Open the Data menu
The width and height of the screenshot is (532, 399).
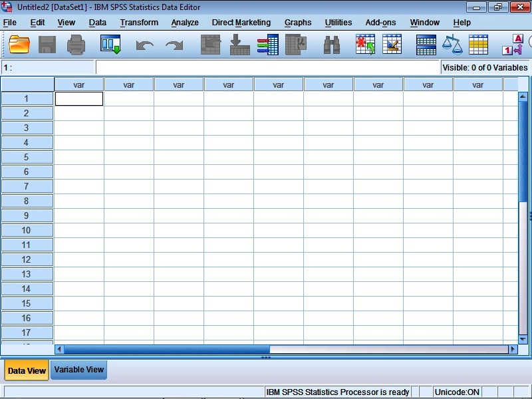click(97, 23)
